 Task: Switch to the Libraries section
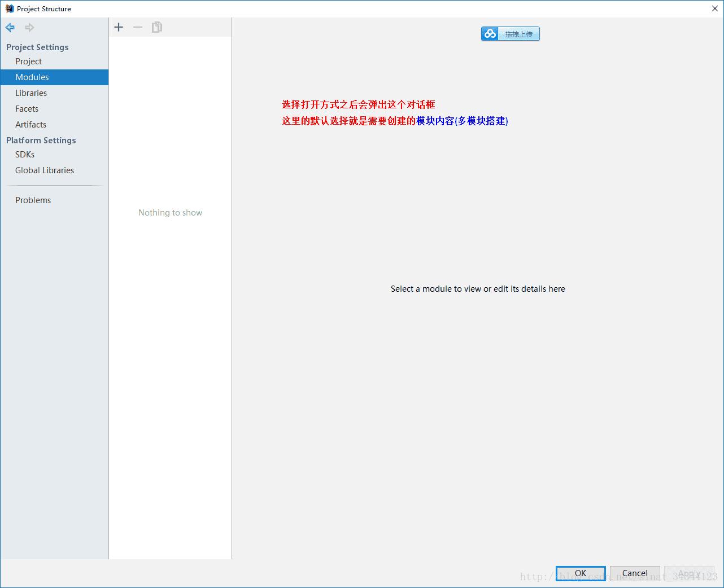pyautogui.click(x=31, y=93)
